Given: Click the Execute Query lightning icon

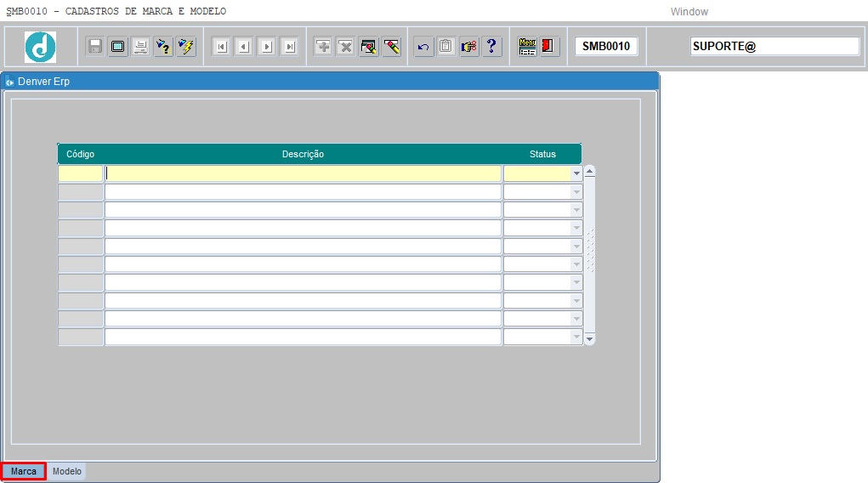Looking at the screenshot, I should (x=186, y=47).
